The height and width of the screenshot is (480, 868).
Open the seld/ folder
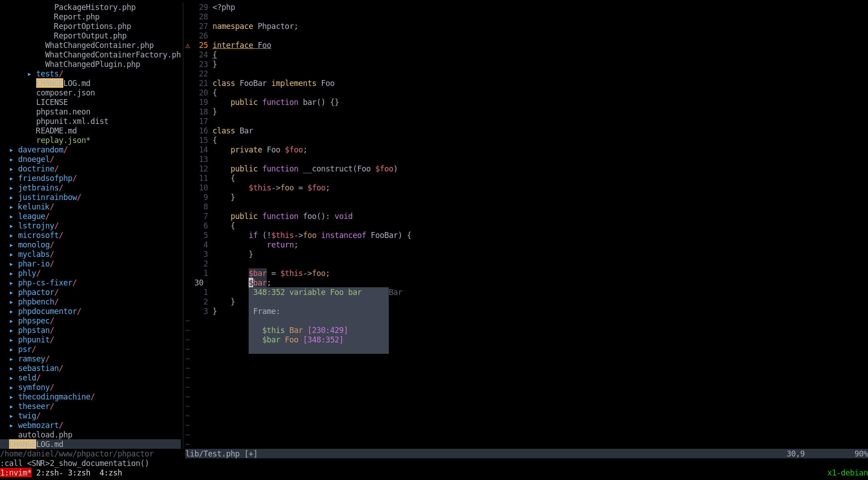(x=29, y=378)
